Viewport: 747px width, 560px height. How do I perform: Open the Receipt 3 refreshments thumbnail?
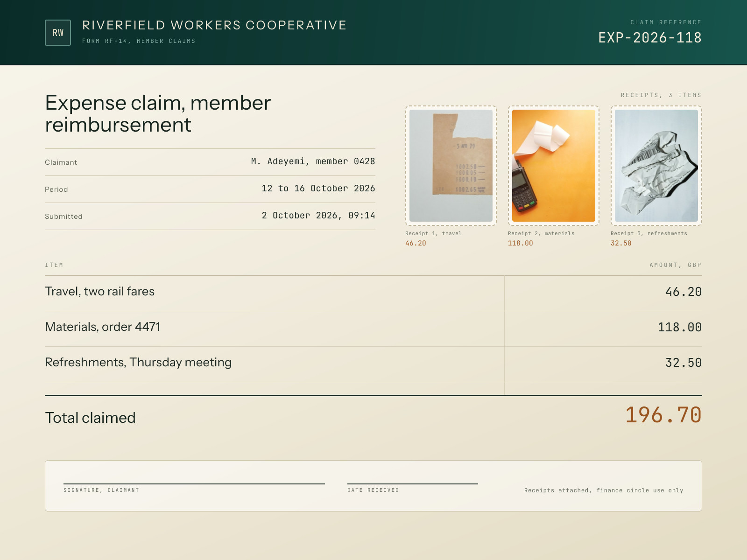(x=656, y=166)
